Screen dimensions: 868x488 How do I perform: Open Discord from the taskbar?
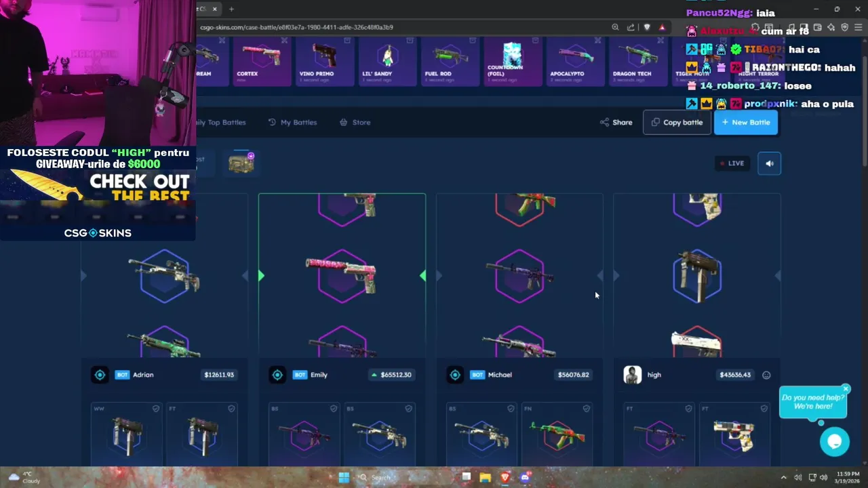point(525,478)
